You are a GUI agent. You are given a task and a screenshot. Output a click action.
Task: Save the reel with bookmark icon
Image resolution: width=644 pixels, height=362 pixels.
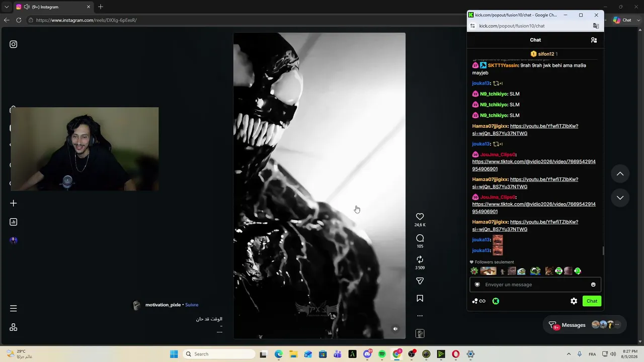(420, 299)
